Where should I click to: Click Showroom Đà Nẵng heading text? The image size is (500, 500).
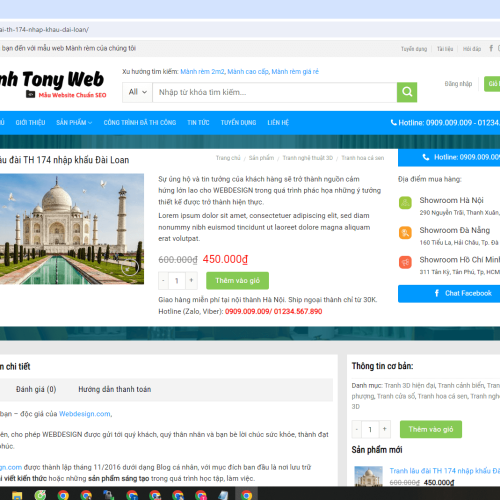[x=455, y=230]
